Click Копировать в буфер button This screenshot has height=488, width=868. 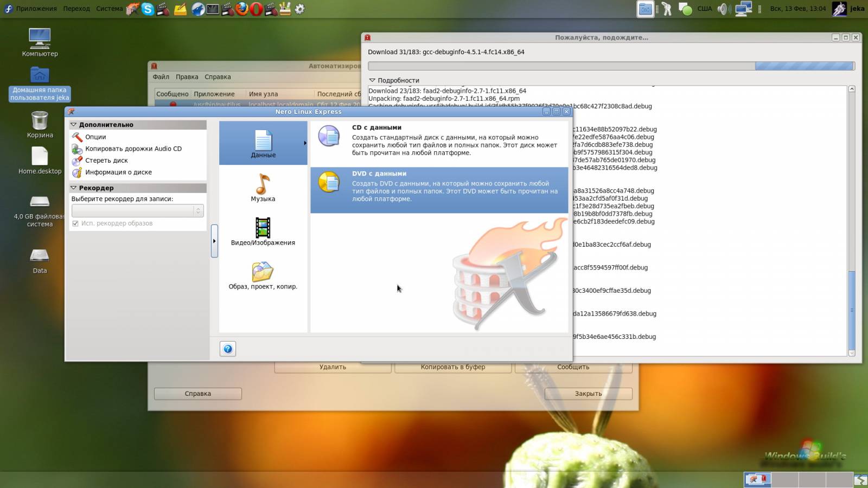453,367
